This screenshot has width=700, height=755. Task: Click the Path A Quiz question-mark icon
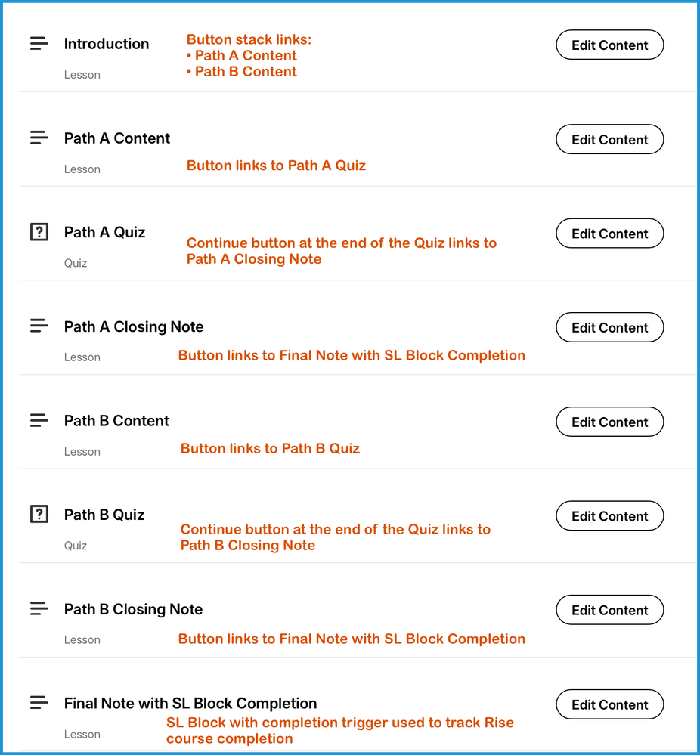(39, 232)
